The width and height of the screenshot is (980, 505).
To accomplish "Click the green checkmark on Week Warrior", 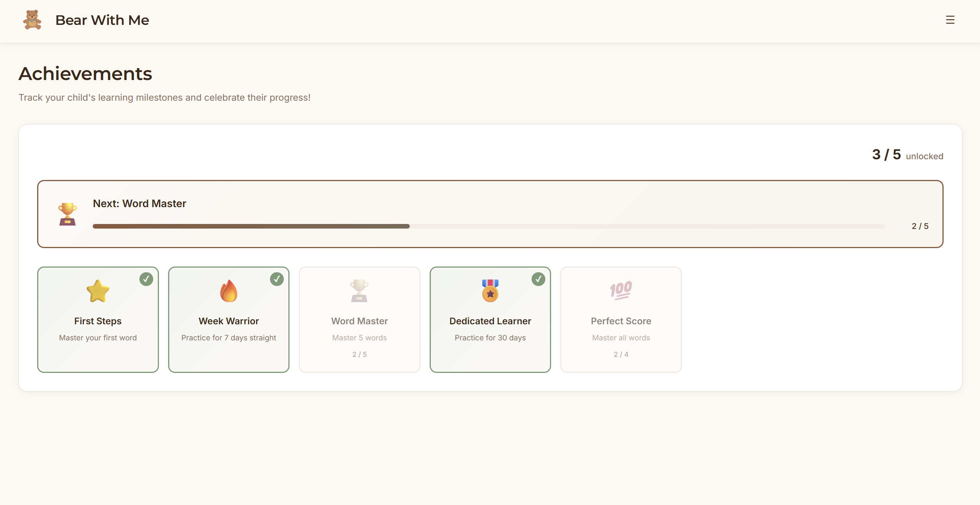I will tap(277, 279).
